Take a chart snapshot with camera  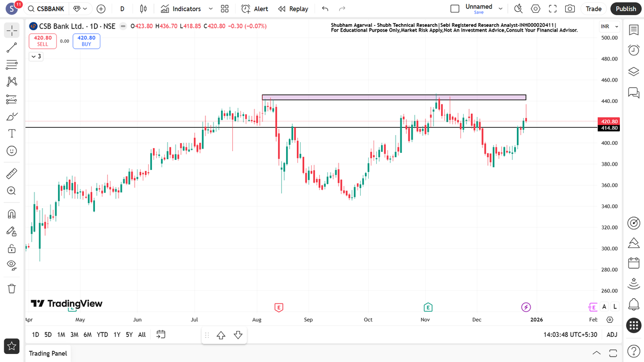tap(570, 9)
